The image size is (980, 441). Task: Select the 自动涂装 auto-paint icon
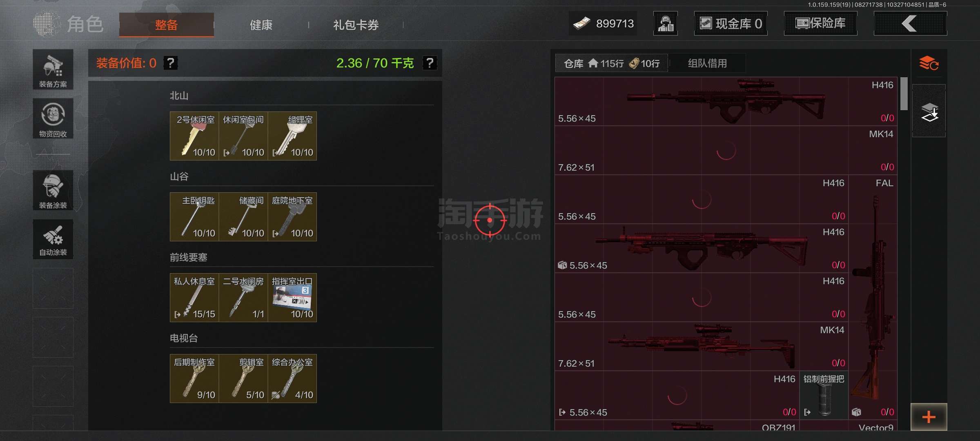(x=53, y=239)
